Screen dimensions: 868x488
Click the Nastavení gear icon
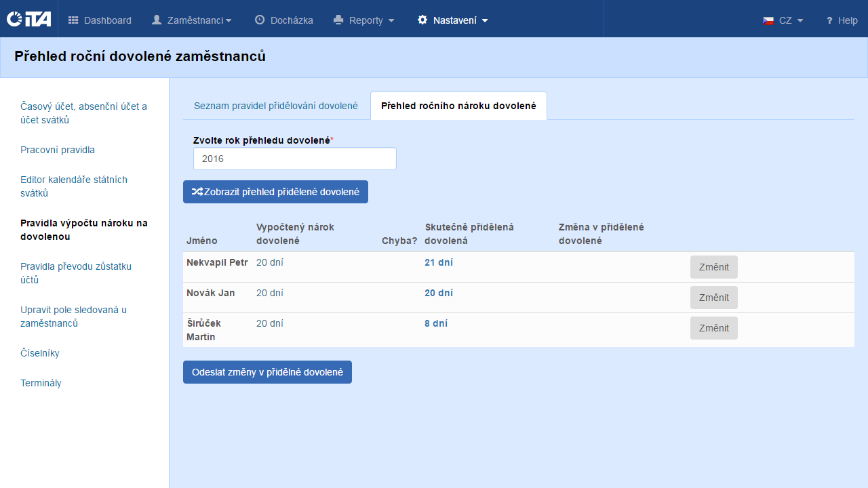point(422,20)
